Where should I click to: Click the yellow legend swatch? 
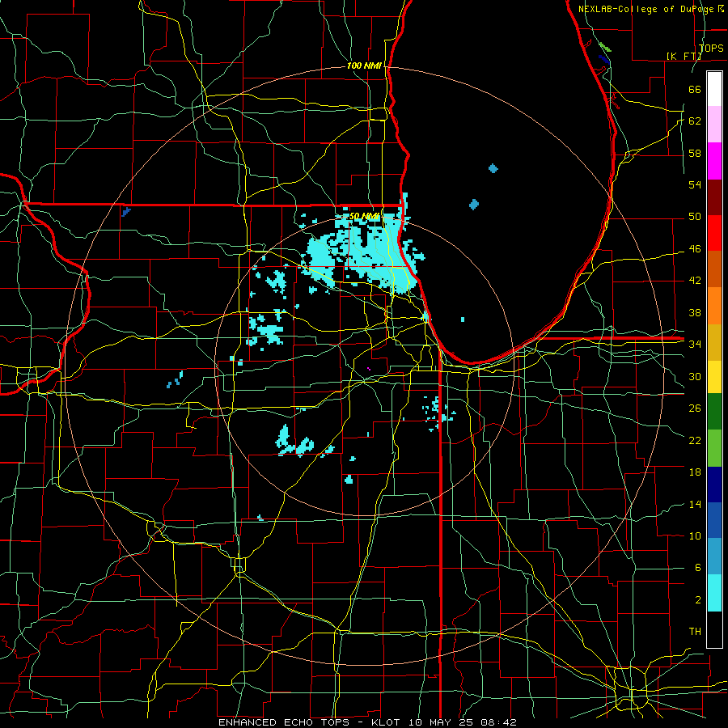pyautogui.click(x=714, y=376)
